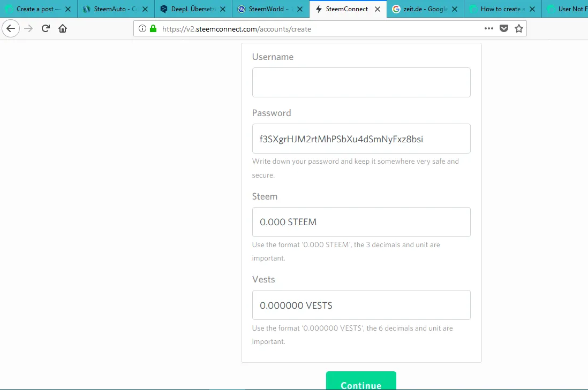The height and width of the screenshot is (390, 588).
Task: Close the Create a post tab
Action: pos(68,9)
